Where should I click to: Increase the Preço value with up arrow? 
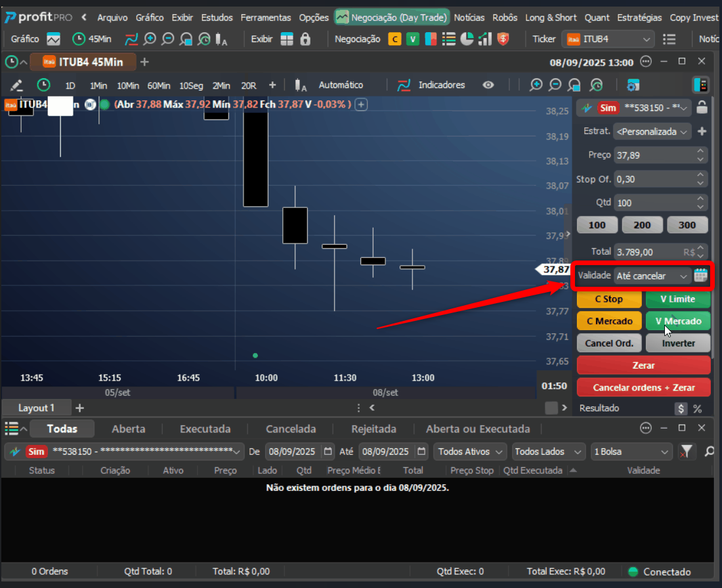point(700,151)
